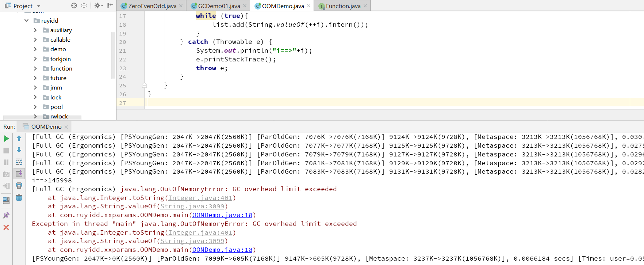Open the Project panel gear settings menu

tap(99, 5)
